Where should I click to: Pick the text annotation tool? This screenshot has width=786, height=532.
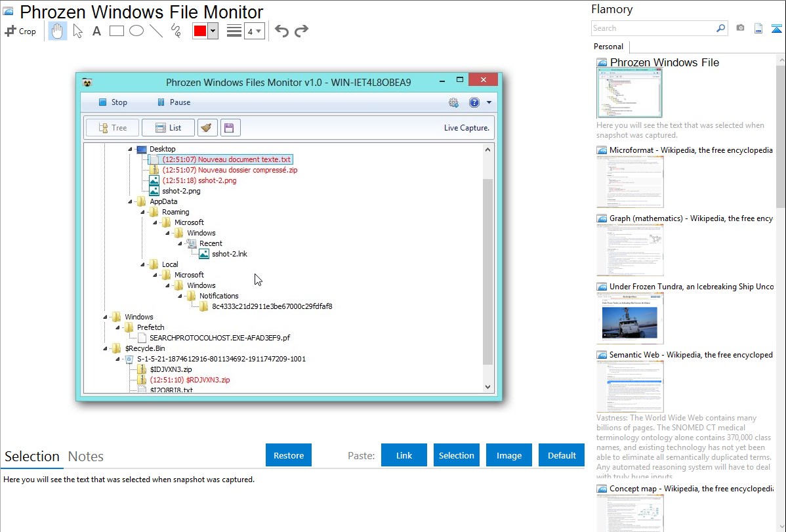(x=96, y=31)
